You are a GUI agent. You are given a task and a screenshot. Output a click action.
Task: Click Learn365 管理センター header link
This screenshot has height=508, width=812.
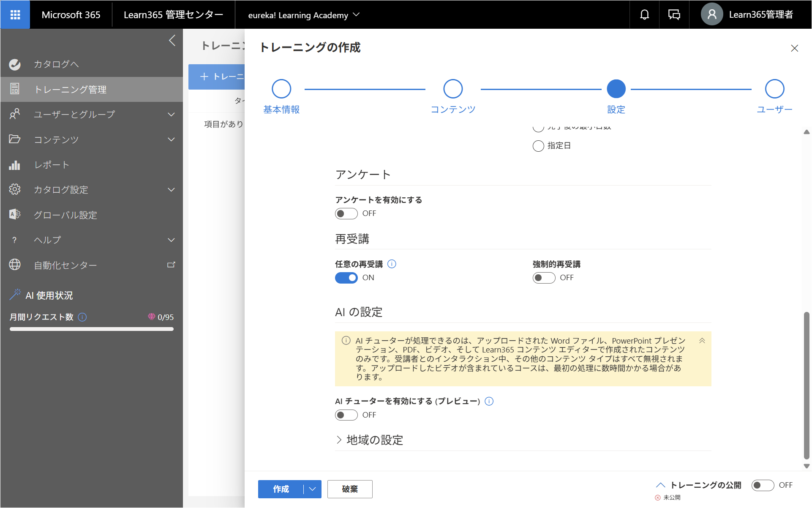[x=174, y=15]
